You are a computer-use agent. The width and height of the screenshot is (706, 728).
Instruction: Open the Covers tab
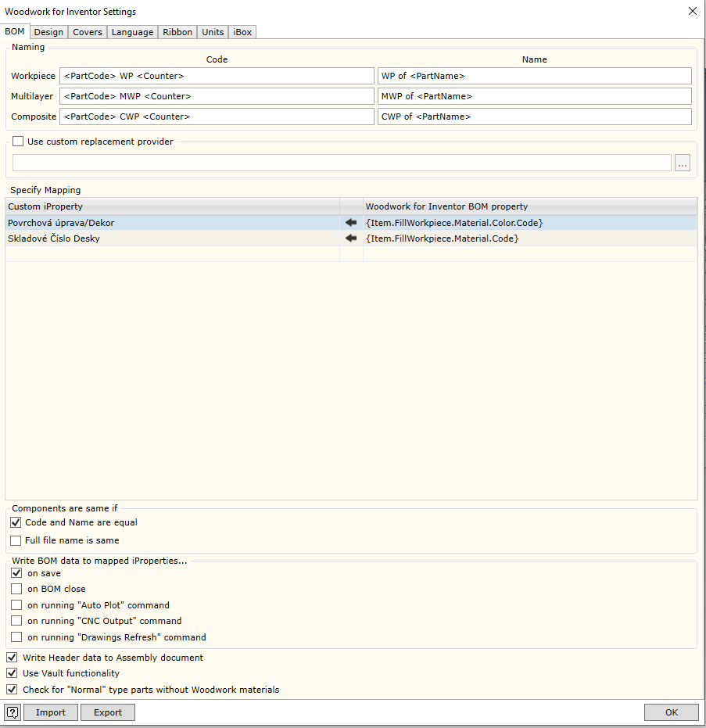pyautogui.click(x=88, y=32)
